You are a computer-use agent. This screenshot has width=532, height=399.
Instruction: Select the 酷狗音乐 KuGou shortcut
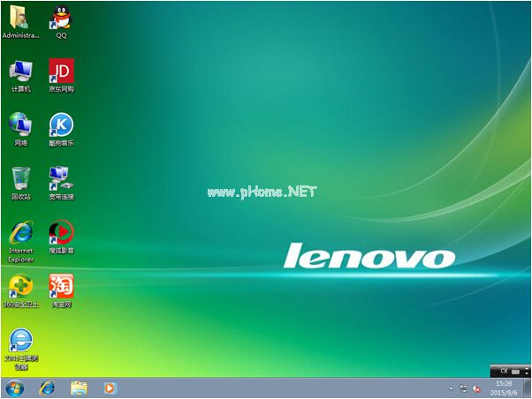pos(61,130)
